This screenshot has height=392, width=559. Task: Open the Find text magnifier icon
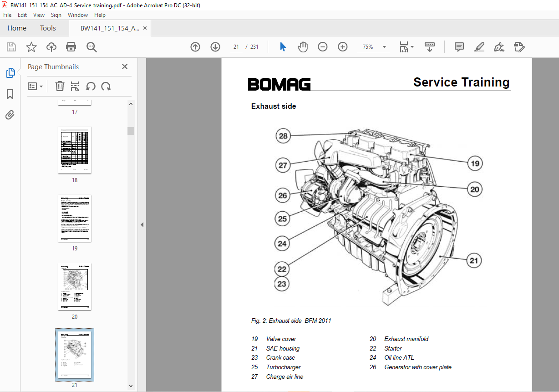(91, 47)
